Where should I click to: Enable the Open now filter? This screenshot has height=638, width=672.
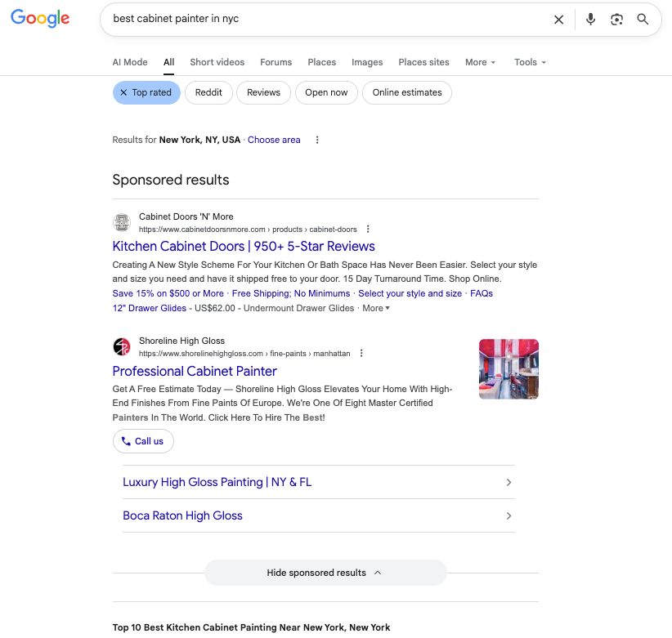[326, 92]
